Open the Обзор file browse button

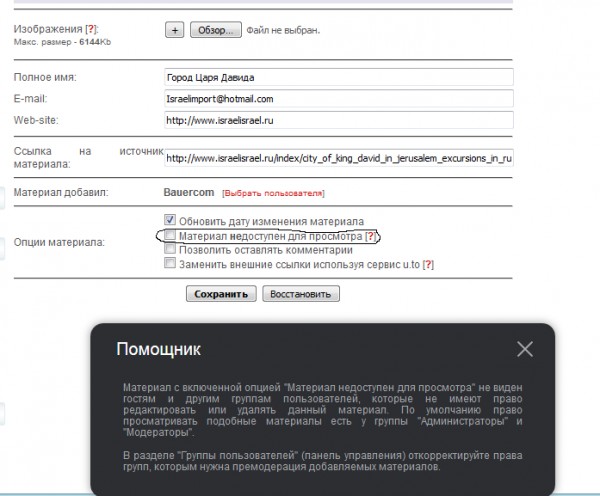tap(216, 30)
